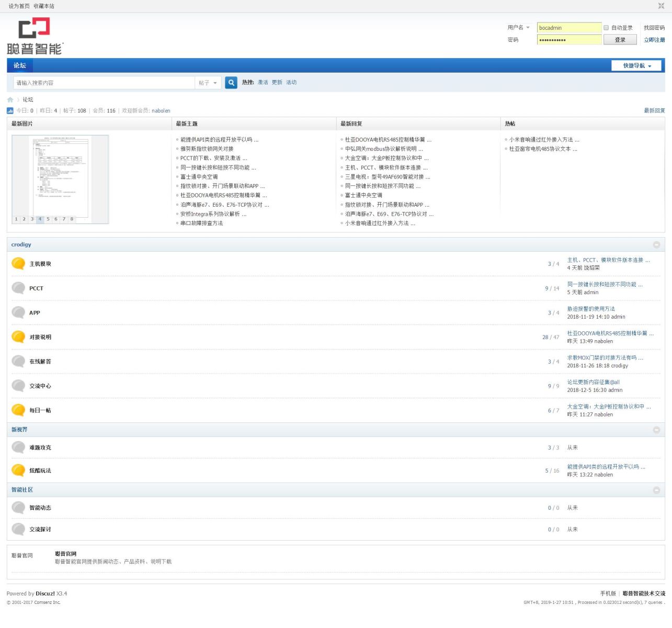Open the 快捷导航 dropdown menu
The width and height of the screenshot is (672, 628).
[x=636, y=66]
